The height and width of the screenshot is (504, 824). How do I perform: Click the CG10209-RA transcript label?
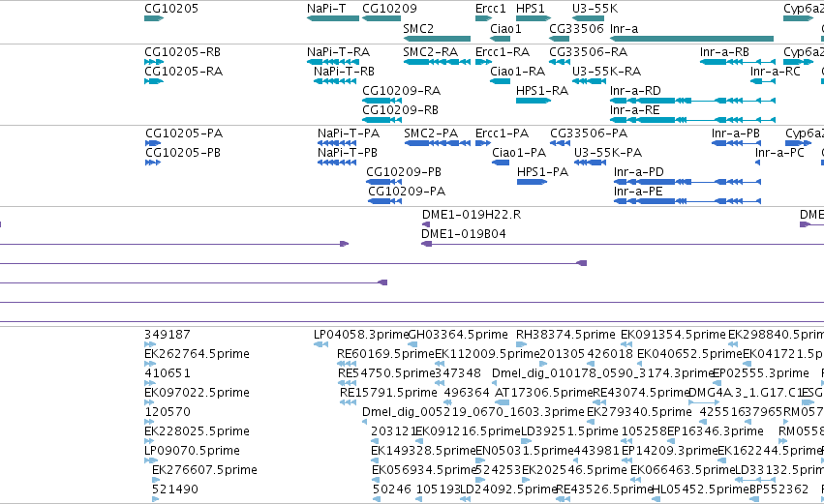tap(402, 91)
